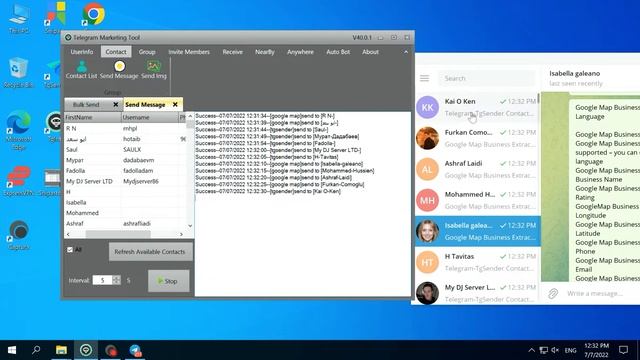Open My DJ Server chat in Telegram
The image size is (640, 360).
477,293
